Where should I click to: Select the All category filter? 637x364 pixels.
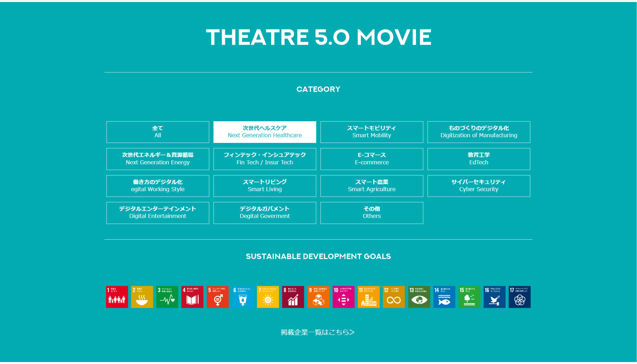[158, 132]
